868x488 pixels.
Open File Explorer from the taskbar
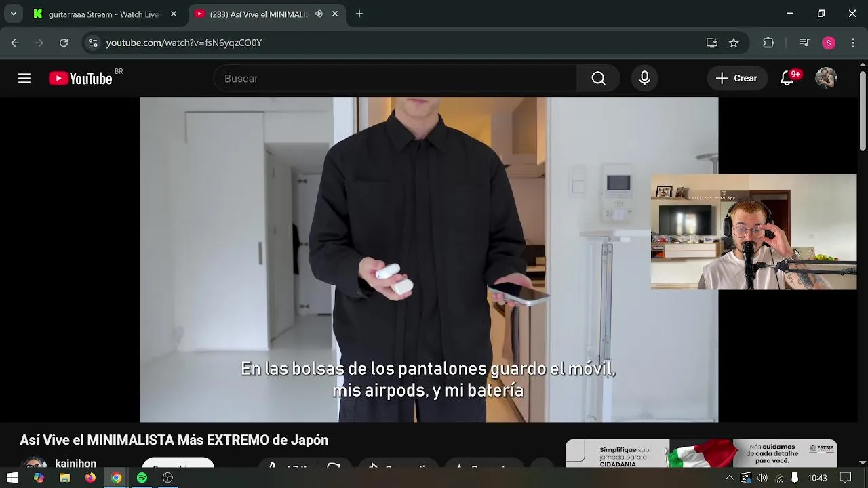(x=64, y=478)
